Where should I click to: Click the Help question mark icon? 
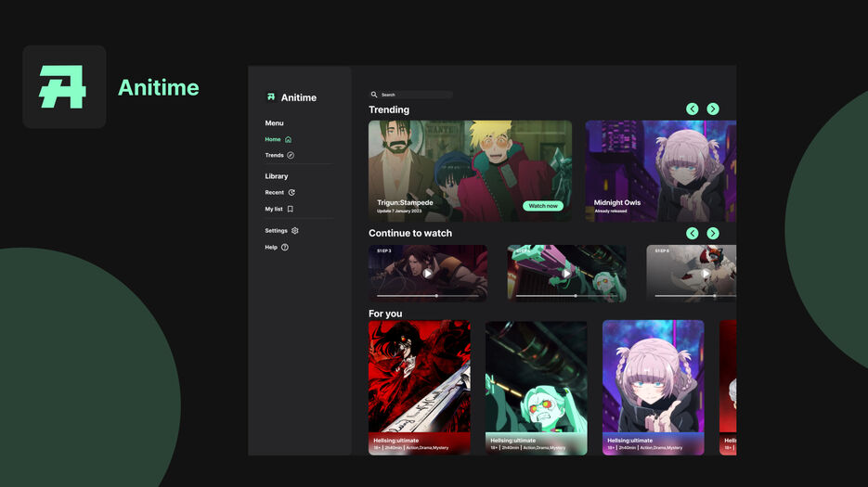tap(284, 248)
